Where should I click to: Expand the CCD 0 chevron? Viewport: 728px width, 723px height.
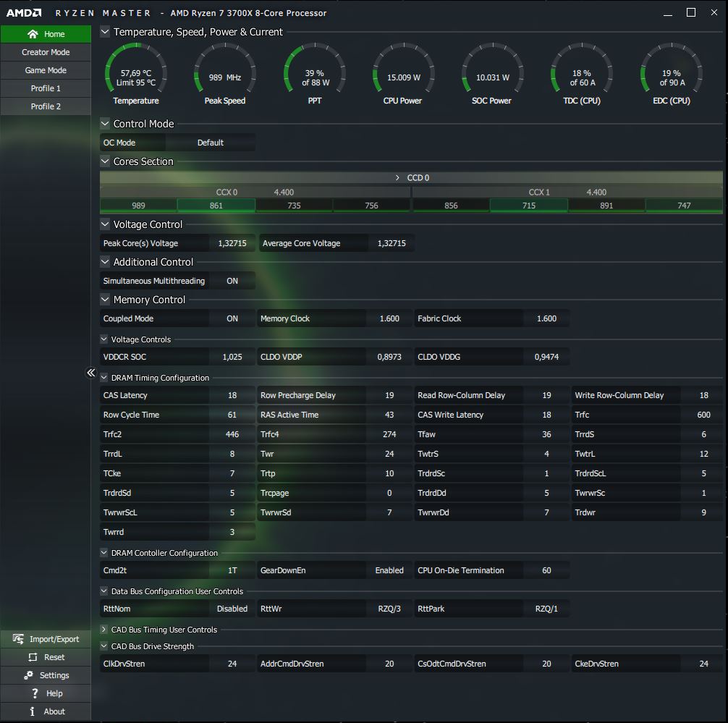tap(397, 178)
